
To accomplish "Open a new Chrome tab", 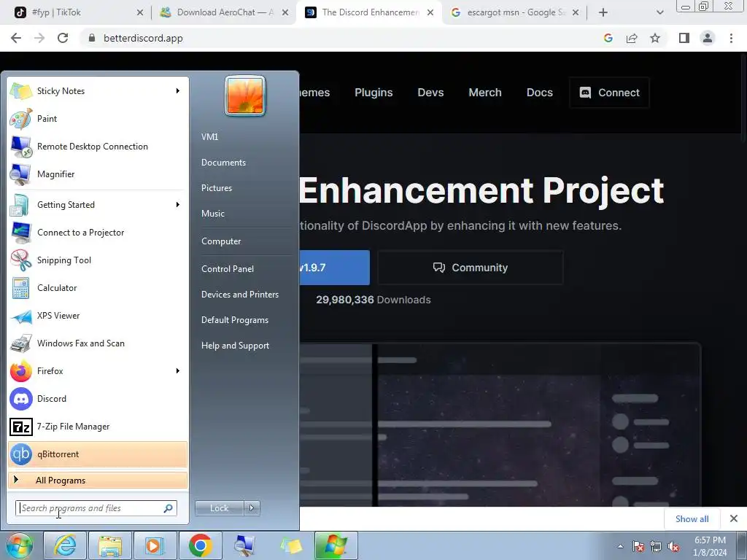I will [x=603, y=12].
